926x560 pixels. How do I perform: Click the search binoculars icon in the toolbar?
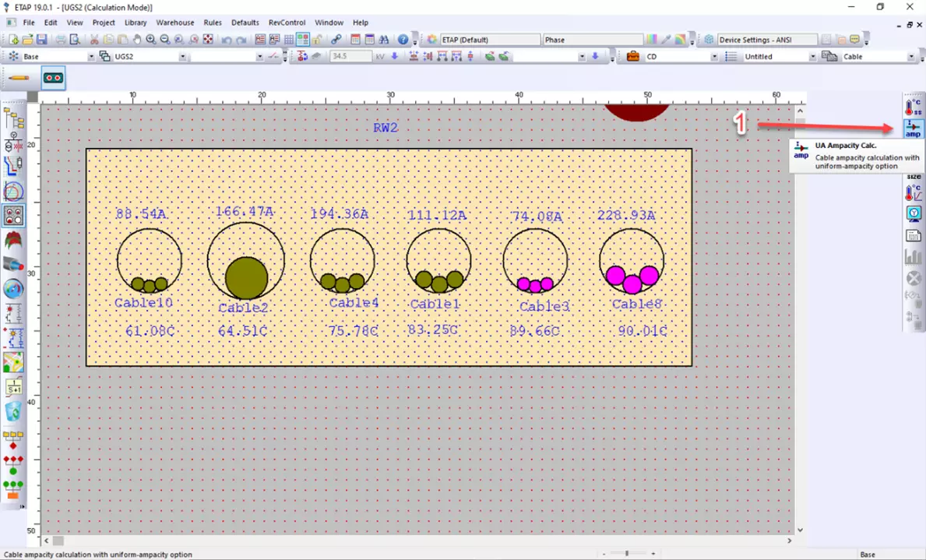pos(386,39)
